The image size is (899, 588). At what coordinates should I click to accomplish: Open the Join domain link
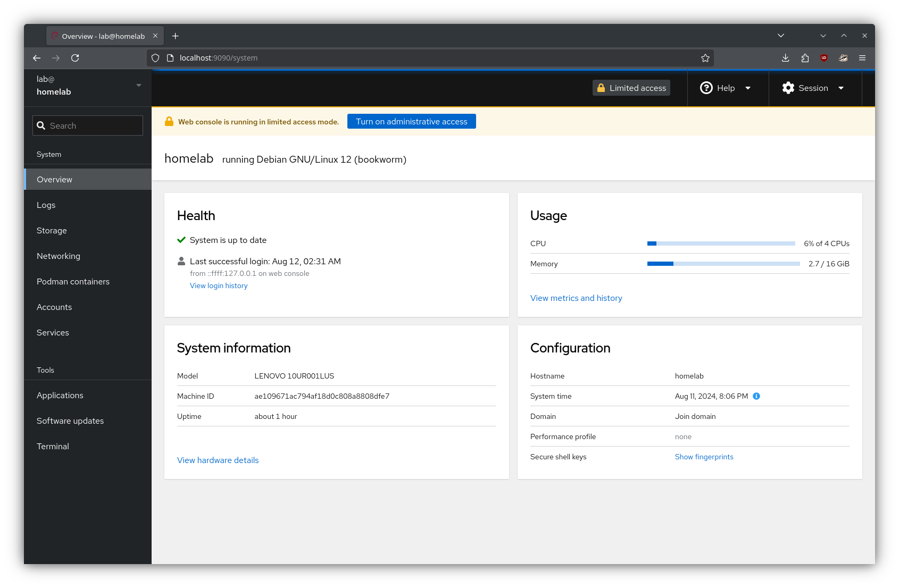[x=695, y=417]
